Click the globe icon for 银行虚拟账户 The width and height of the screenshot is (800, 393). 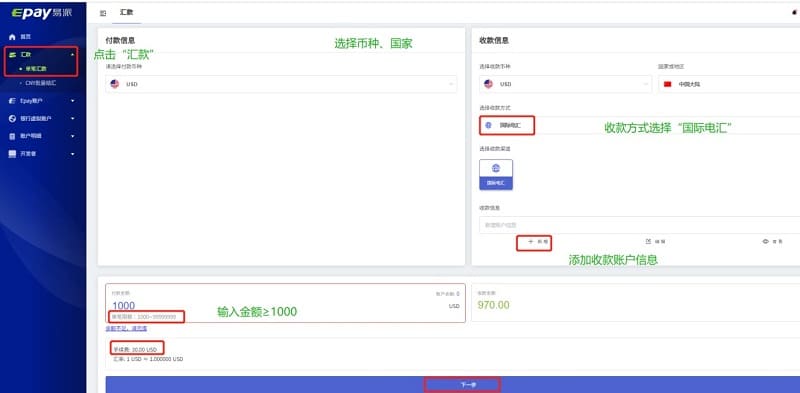click(x=13, y=118)
